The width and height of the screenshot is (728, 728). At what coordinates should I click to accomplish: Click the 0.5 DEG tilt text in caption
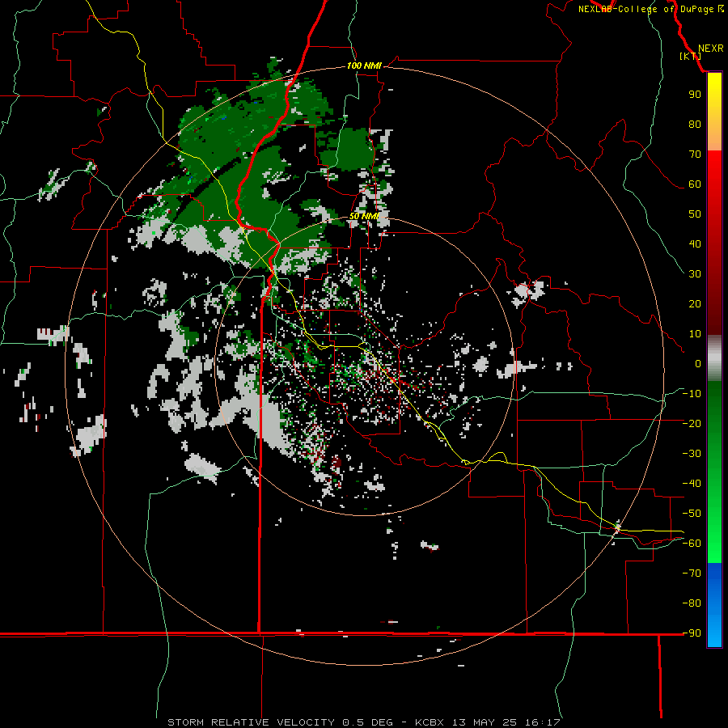pos(368,722)
